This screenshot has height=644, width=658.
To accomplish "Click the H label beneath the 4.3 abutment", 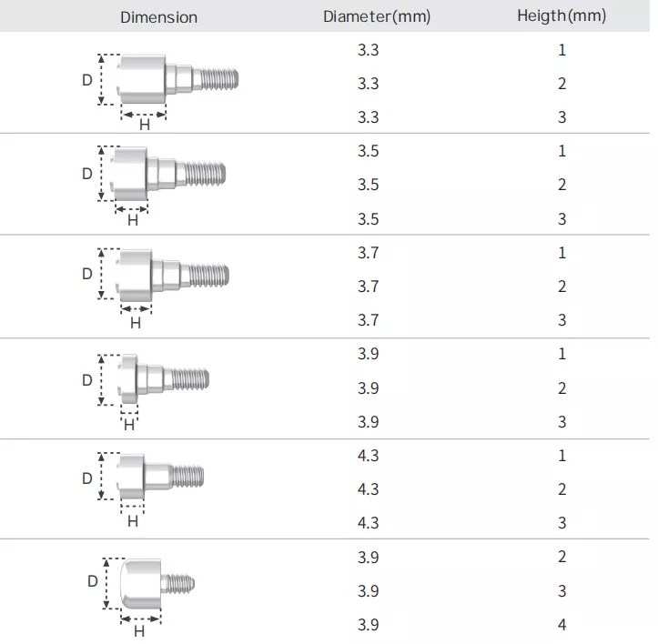I will click(x=133, y=522).
